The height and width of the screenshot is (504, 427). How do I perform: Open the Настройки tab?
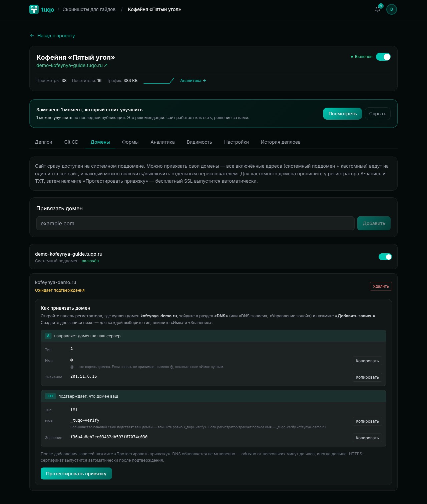coord(237,142)
